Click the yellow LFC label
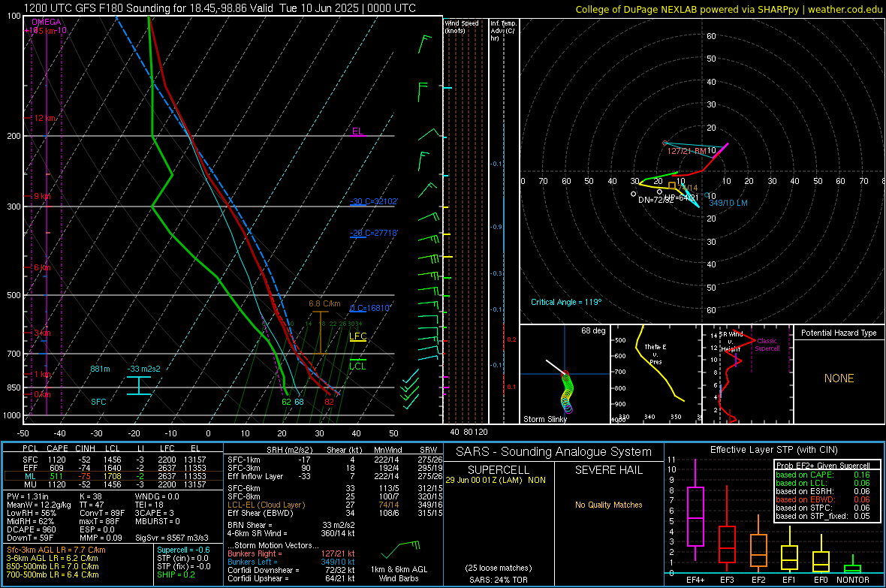Viewport: 886px width, 588px height. 357,336
